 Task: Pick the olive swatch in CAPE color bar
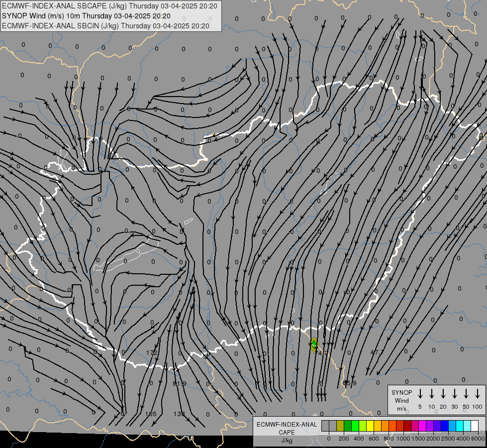340,426
